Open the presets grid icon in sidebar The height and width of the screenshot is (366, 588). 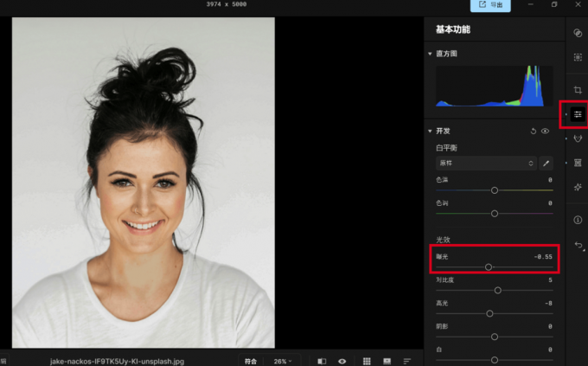click(x=578, y=163)
